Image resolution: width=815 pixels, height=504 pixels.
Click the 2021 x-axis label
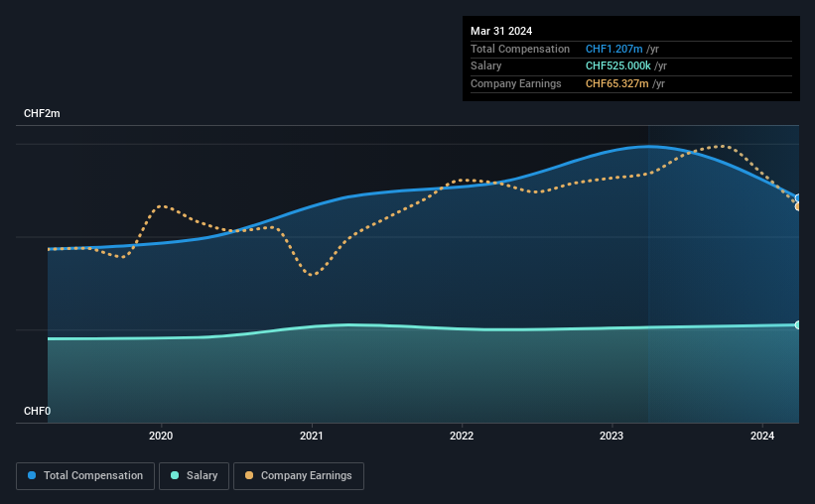[312, 436]
